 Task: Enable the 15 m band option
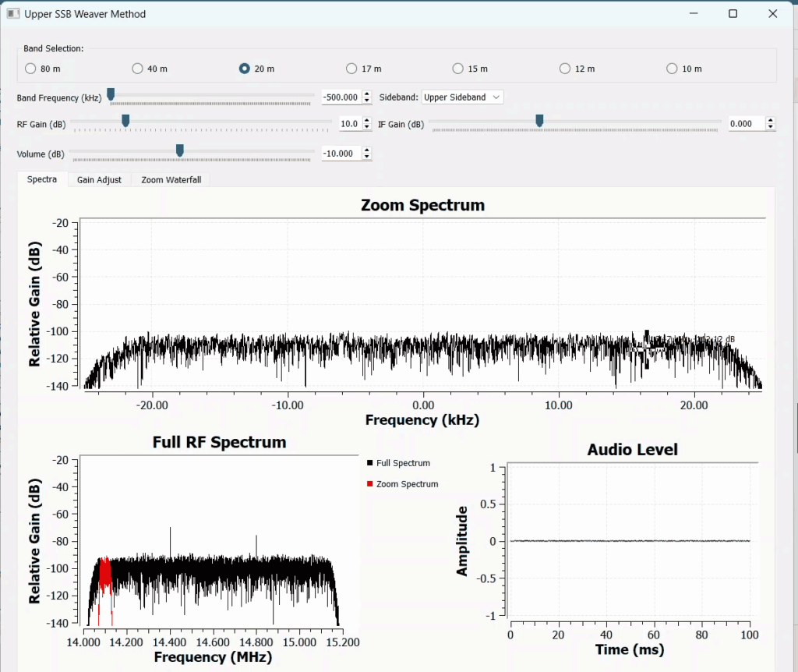457,69
